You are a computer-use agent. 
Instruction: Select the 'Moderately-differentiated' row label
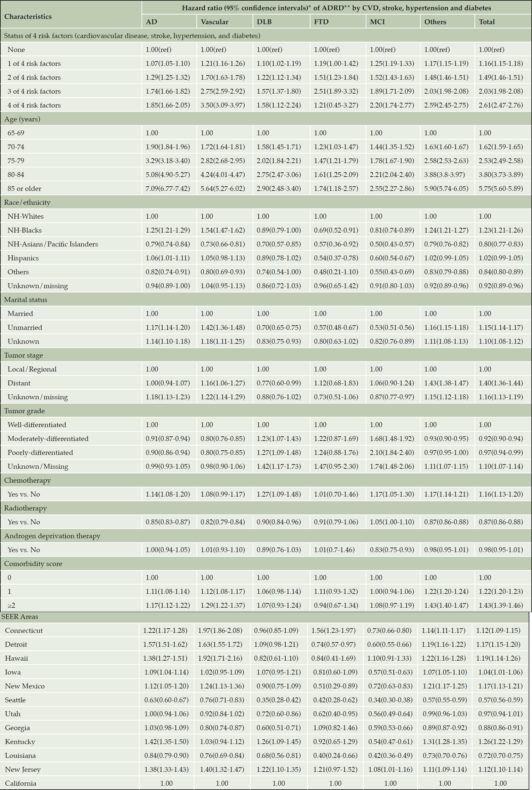click(x=48, y=439)
